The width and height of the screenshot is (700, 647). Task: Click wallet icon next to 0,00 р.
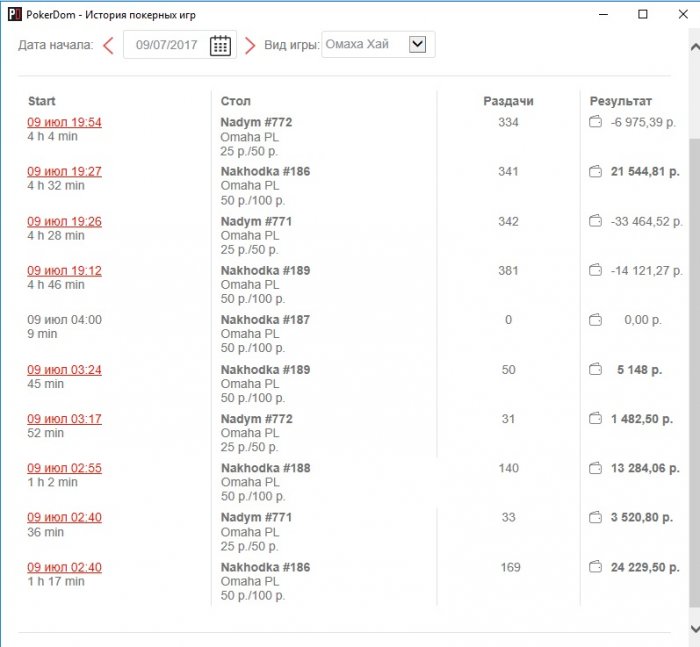(x=595, y=320)
